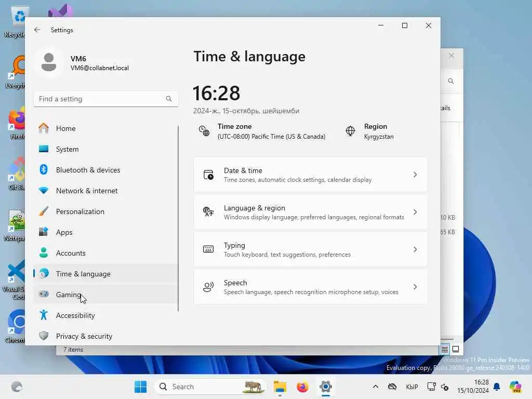Open the Recycle Bin desktop icon
532x399 pixels.
15,22
